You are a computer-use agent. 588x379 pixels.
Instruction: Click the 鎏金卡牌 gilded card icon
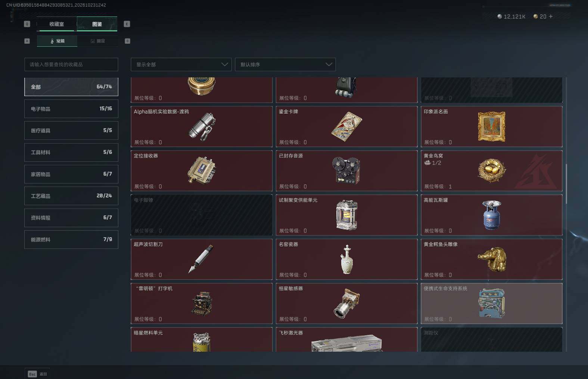(x=346, y=126)
